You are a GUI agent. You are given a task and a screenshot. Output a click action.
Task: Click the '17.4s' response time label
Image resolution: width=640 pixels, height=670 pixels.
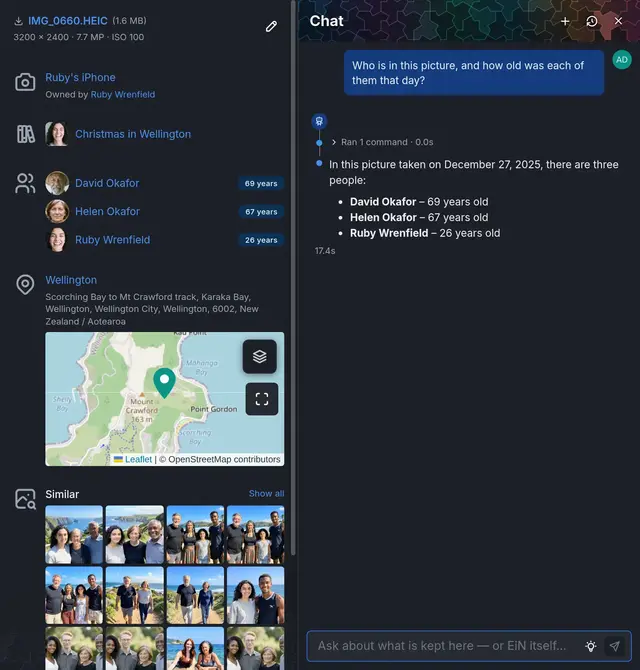[325, 251]
